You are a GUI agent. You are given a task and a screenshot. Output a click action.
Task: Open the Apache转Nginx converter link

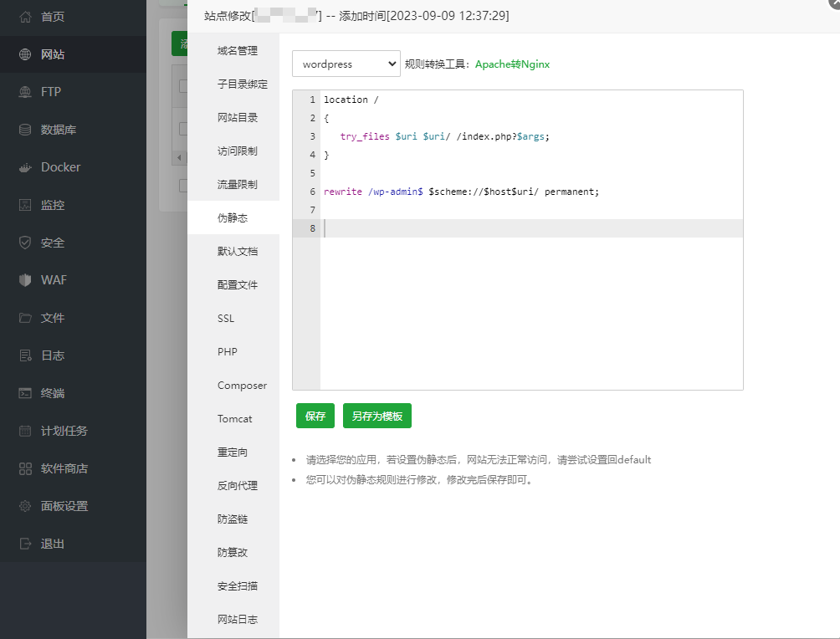tap(514, 63)
